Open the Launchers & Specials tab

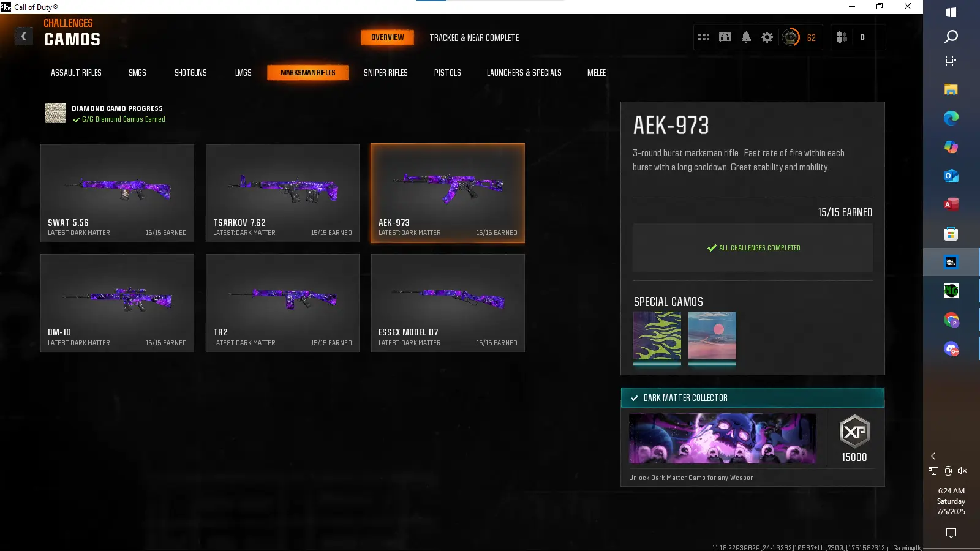[524, 73]
